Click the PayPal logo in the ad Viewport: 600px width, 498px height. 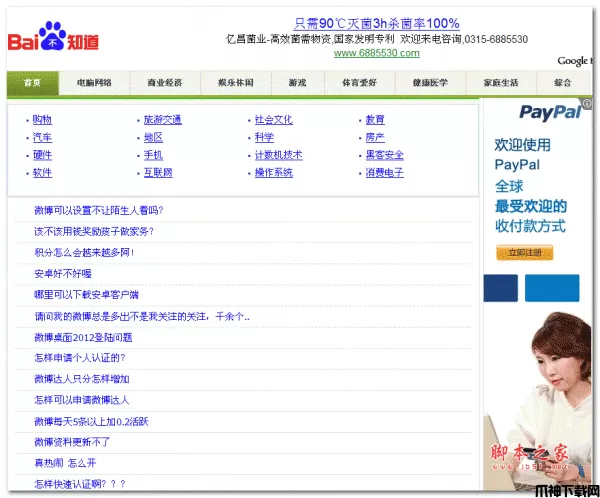550,113
